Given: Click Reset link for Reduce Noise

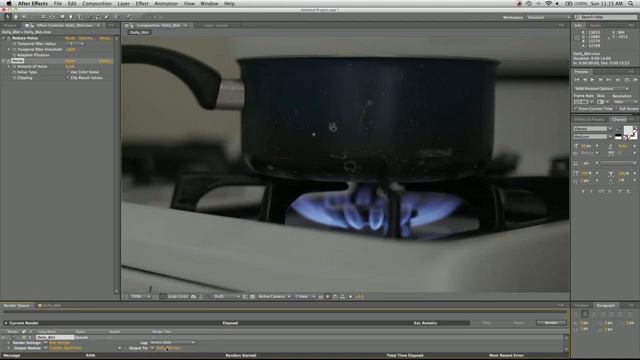Looking at the screenshot, I should point(70,38).
